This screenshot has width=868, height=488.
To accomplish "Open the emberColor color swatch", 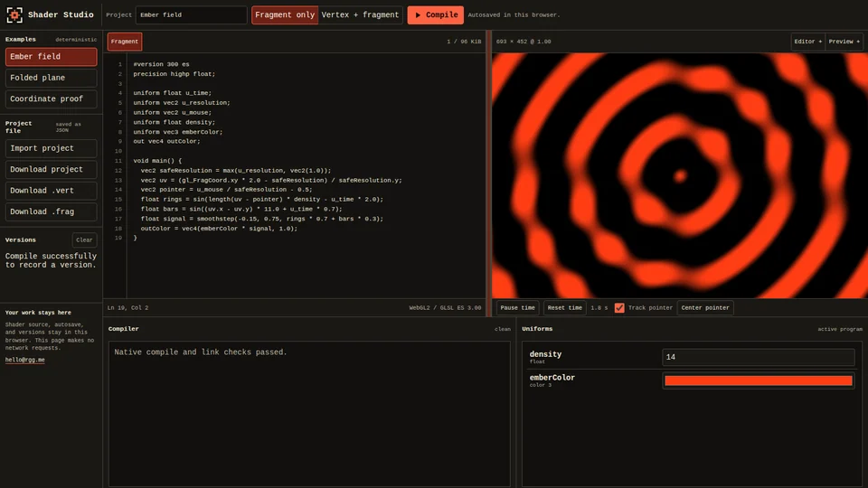I will coord(758,380).
